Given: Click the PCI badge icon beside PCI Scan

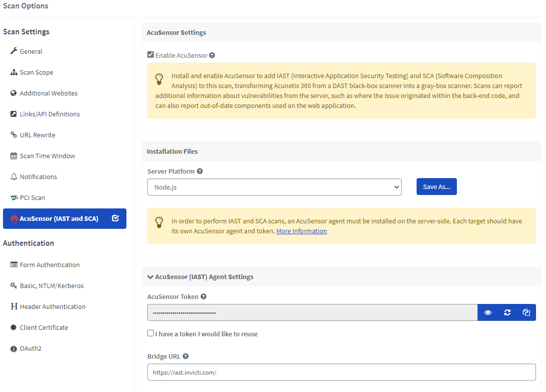Looking at the screenshot, I should pyautogui.click(x=14, y=197).
